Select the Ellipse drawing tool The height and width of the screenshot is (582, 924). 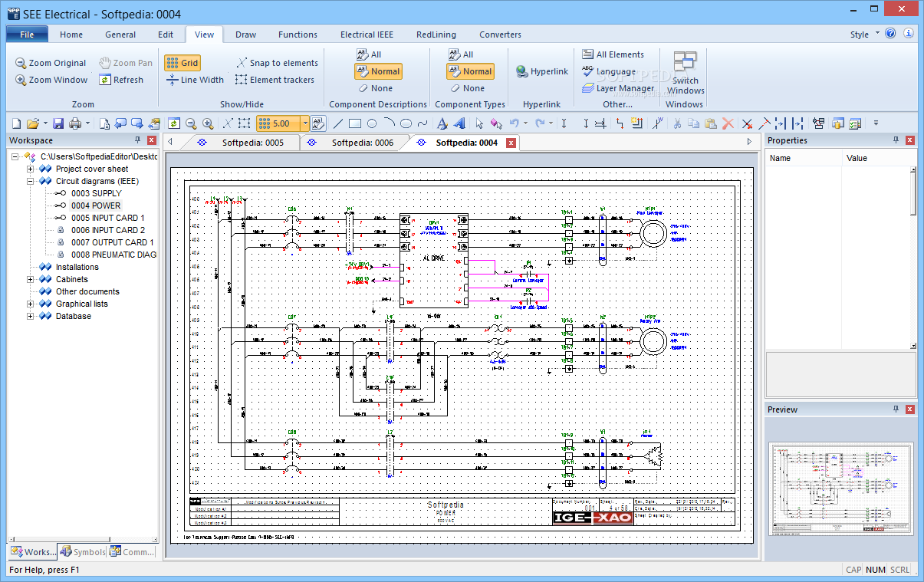point(406,123)
